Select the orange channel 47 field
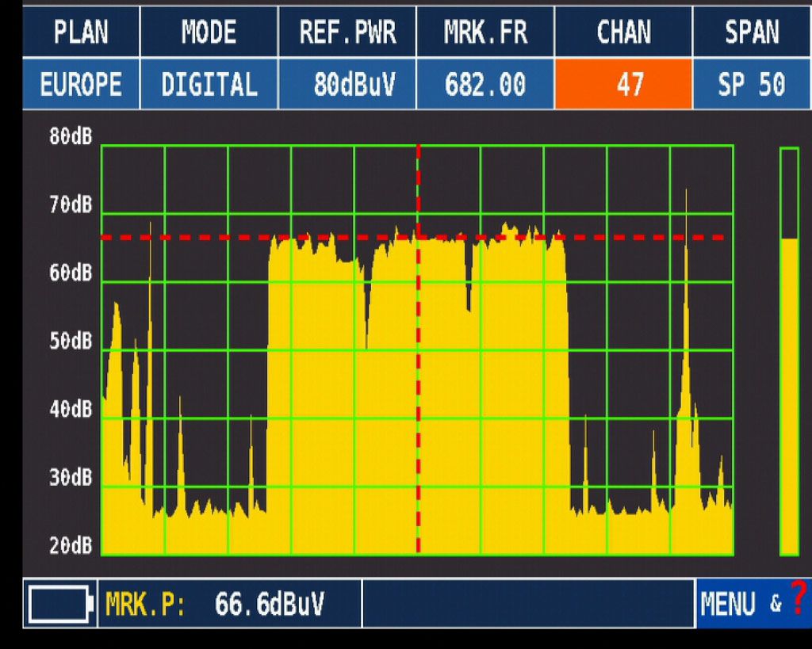This screenshot has width=812, height=649. [x=623, y=84]
